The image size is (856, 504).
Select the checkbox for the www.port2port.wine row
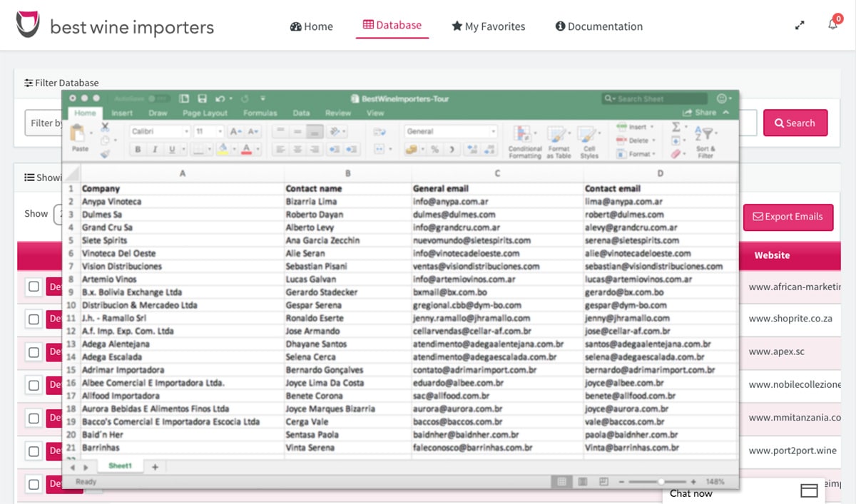point(34,451)
